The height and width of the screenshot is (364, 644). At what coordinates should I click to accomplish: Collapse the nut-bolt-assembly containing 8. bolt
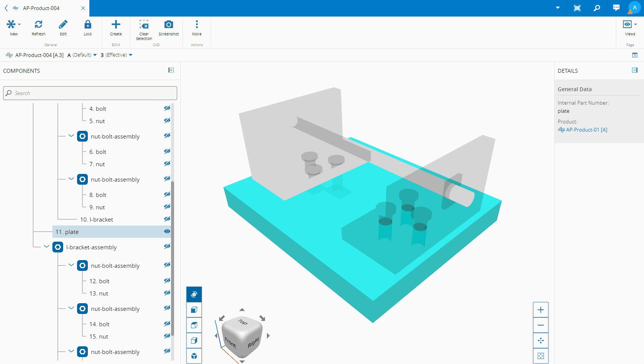tap(71, 179)
